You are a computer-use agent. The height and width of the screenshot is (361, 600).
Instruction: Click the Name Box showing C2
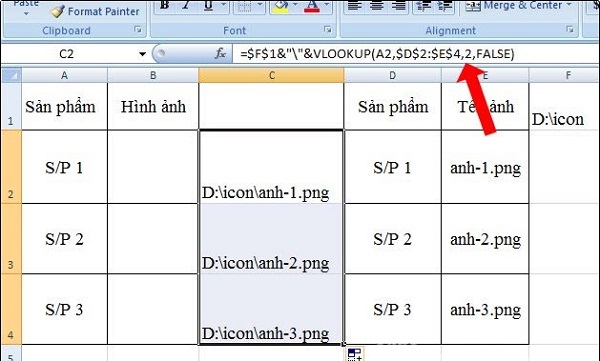pos(67,54)
